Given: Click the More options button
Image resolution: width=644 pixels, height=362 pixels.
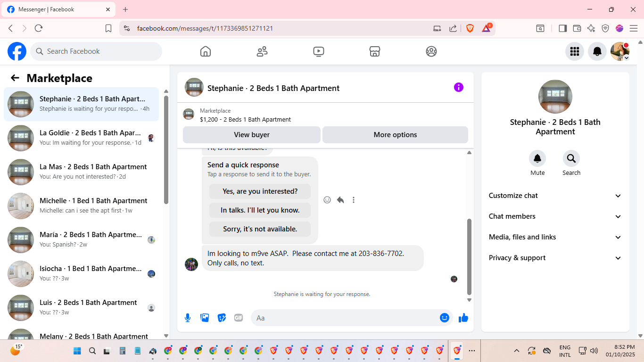Looking at the screenshot, I should [395, 135].
